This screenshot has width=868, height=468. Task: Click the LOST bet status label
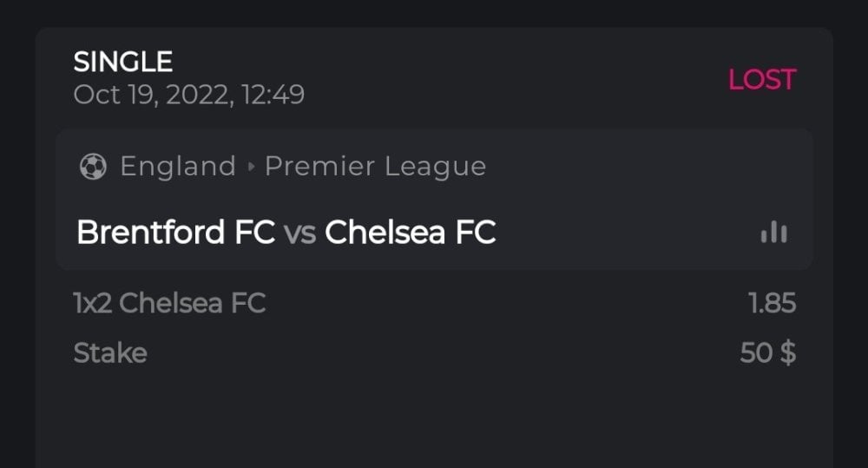coord(761,80)
